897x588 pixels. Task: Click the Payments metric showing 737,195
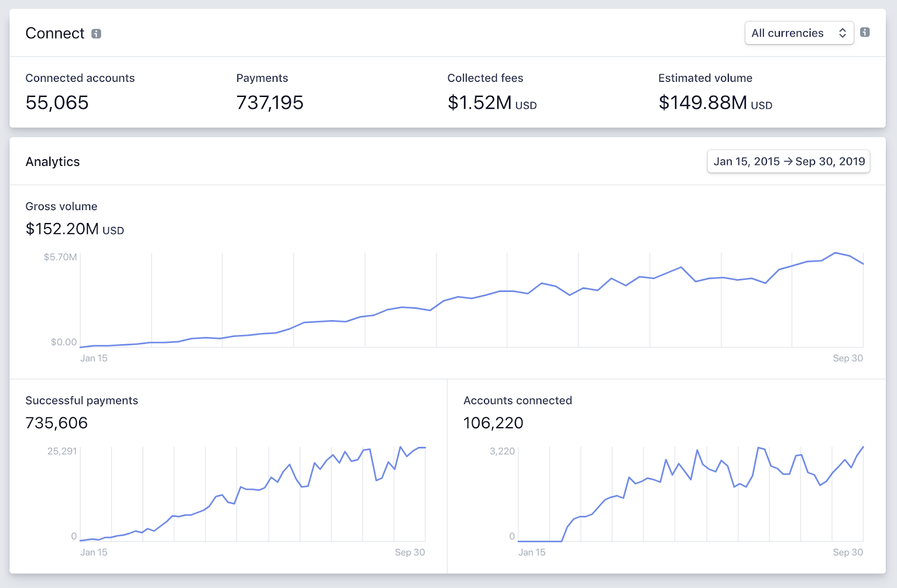click(x=269, y=103)
